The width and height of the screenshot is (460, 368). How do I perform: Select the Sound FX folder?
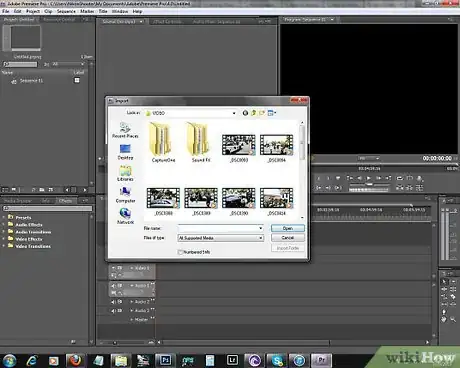pos(201,142)
